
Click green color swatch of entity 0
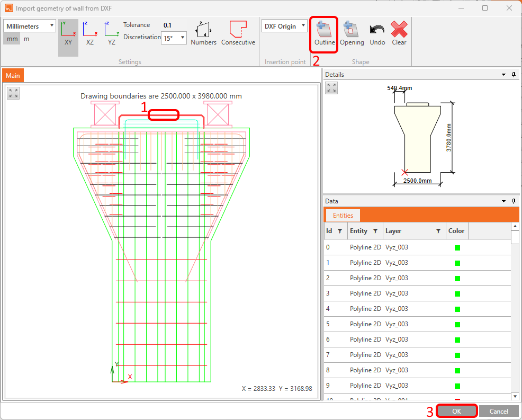457,247
